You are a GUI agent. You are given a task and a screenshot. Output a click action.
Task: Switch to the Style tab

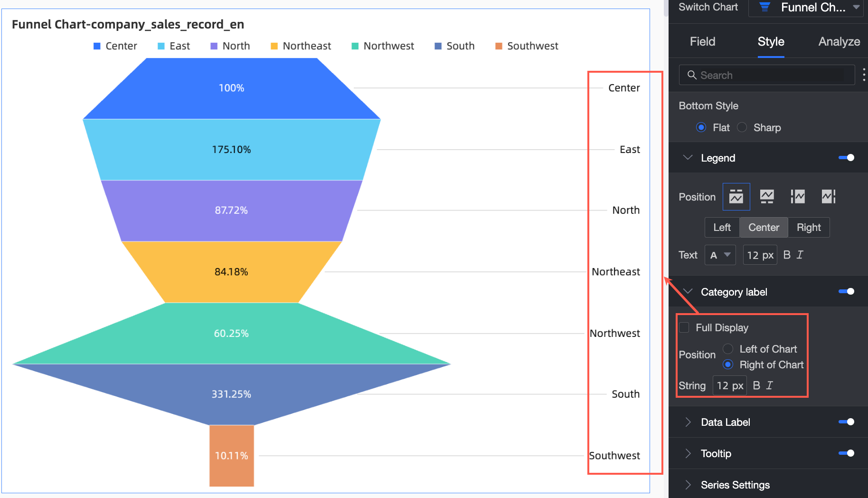point(771,41)
